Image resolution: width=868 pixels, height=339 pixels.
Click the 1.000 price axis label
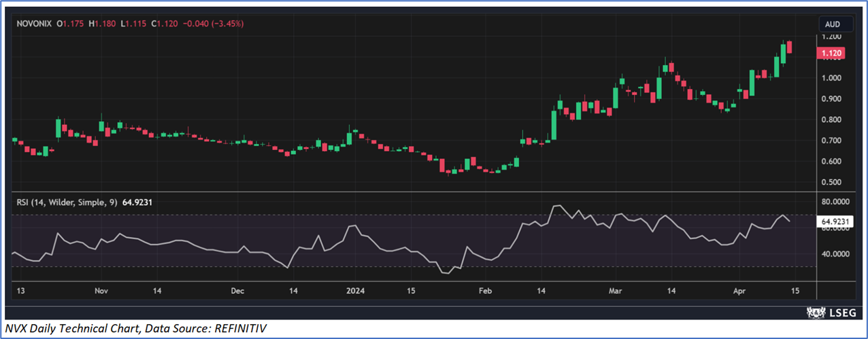click(x=833, y=77)
